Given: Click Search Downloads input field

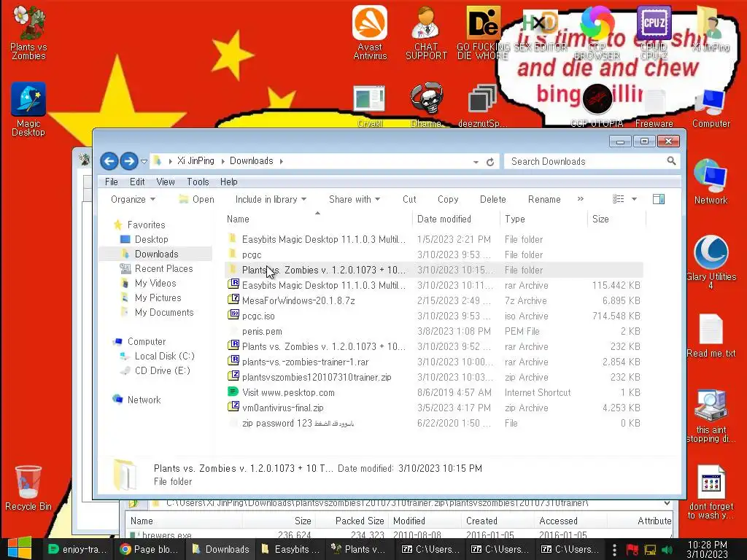Looking at the screenshot, I should click(586, 161).
